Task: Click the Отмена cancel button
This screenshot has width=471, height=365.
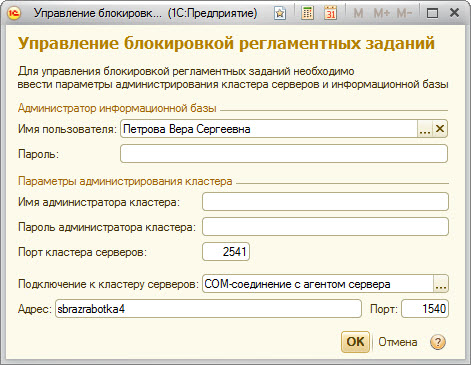Action: (398, 342)
